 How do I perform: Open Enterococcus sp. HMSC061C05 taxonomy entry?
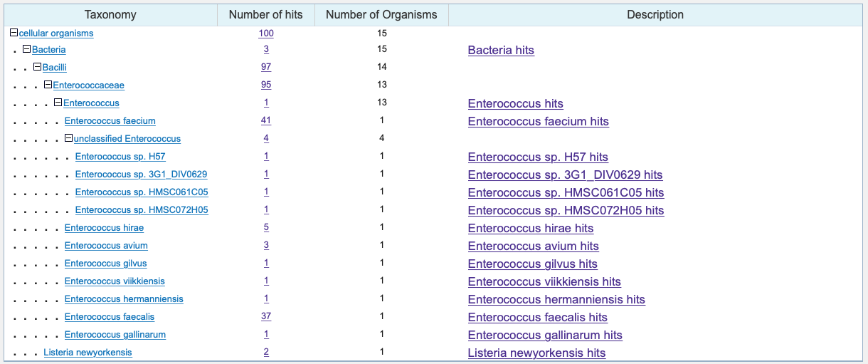(142, 192)
